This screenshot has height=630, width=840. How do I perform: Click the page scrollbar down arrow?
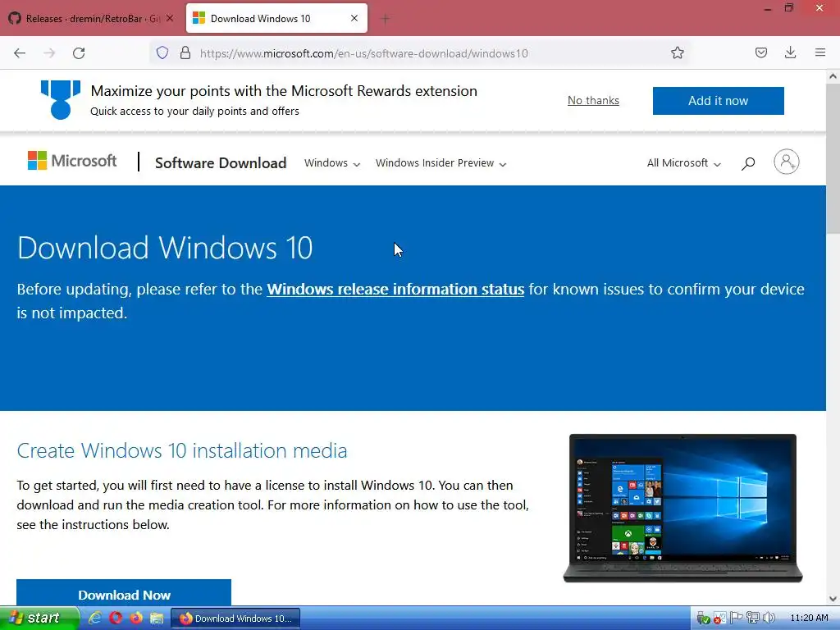point(833,599)
